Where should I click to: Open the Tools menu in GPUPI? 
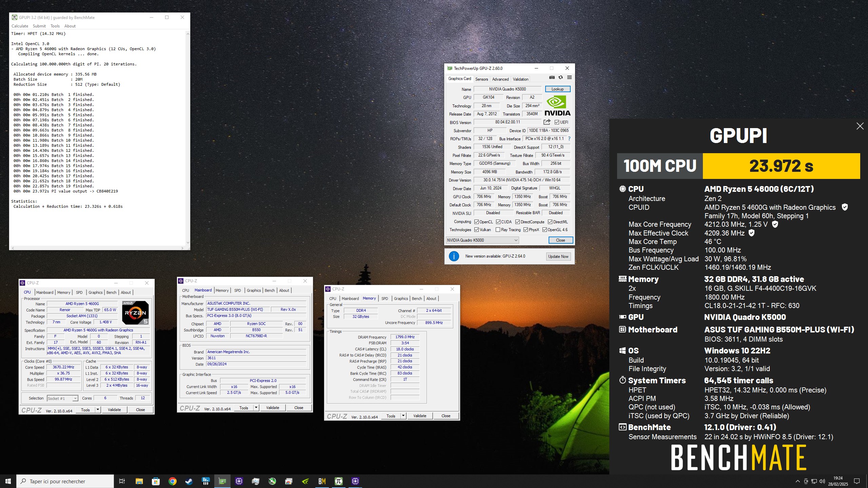[x=55, y=26]
